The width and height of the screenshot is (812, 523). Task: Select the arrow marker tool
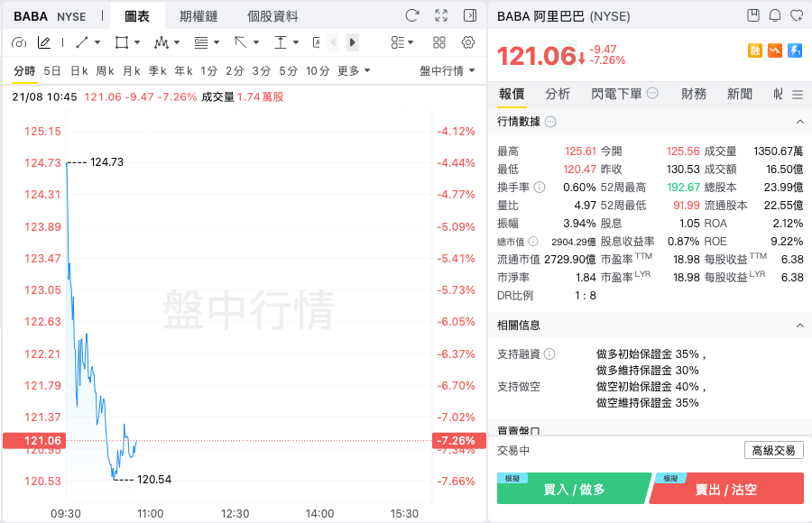[x=240, y=42]
